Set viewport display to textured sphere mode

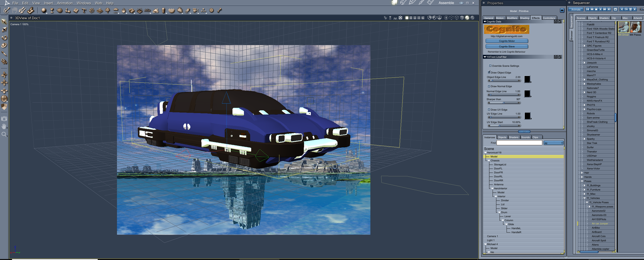(x=472, y=18)
